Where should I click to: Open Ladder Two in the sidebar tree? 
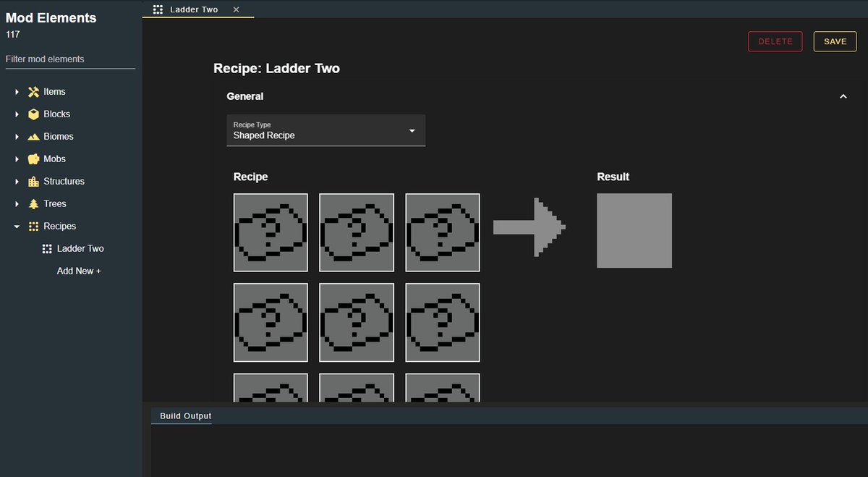point(80,249)
